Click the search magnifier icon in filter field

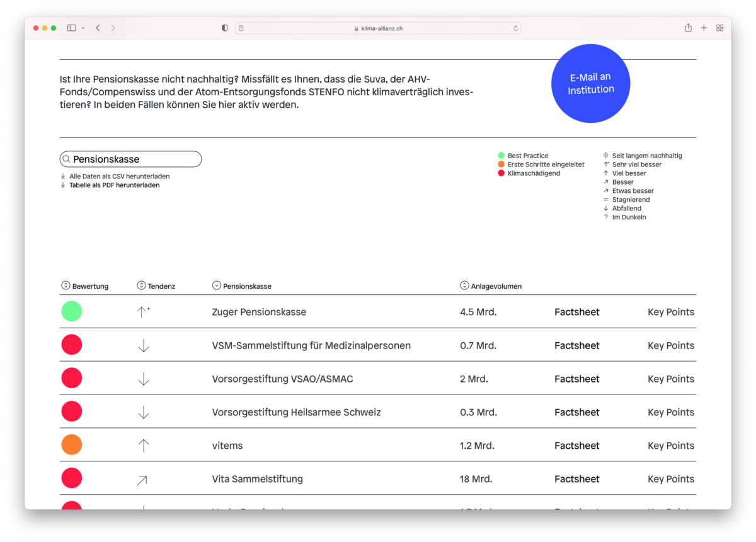66,159
